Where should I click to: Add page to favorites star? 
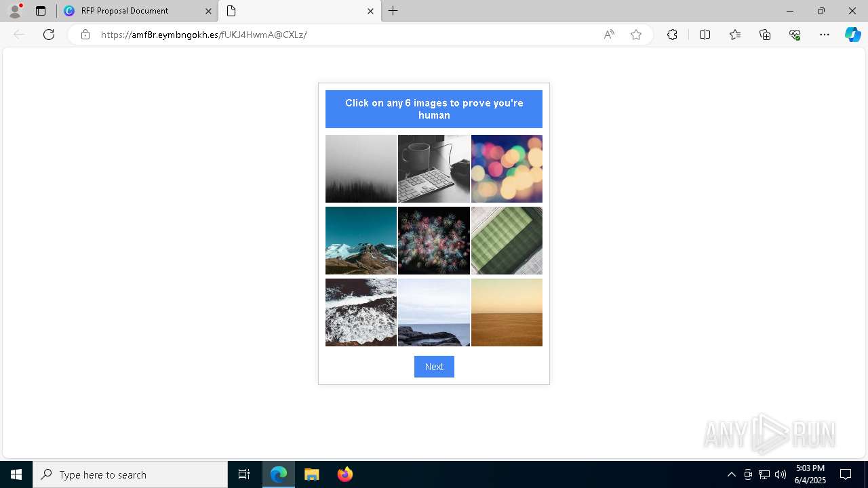tap(636, 35)
